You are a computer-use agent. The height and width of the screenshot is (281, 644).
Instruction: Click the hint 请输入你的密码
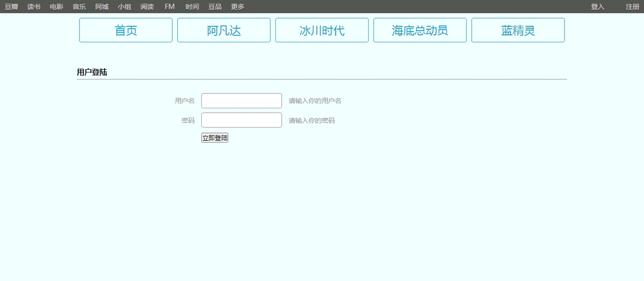[x=312, y=121]
